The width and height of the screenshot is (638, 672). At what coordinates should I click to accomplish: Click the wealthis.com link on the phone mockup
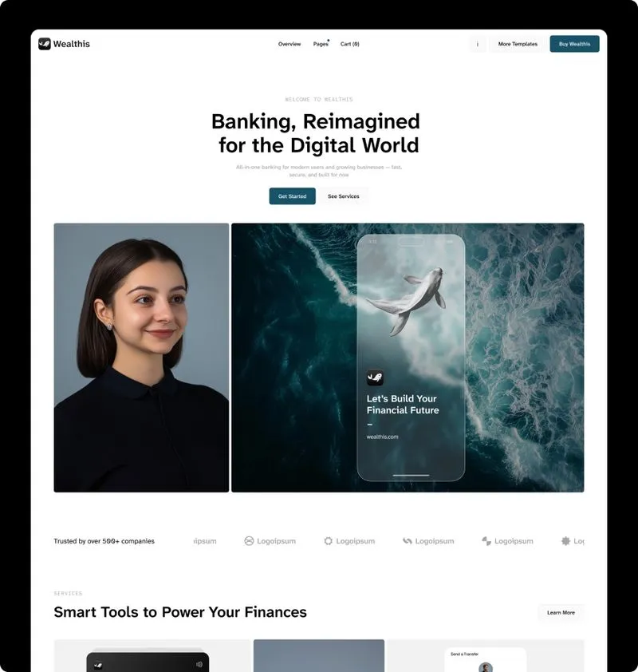(x=382, y=437)
